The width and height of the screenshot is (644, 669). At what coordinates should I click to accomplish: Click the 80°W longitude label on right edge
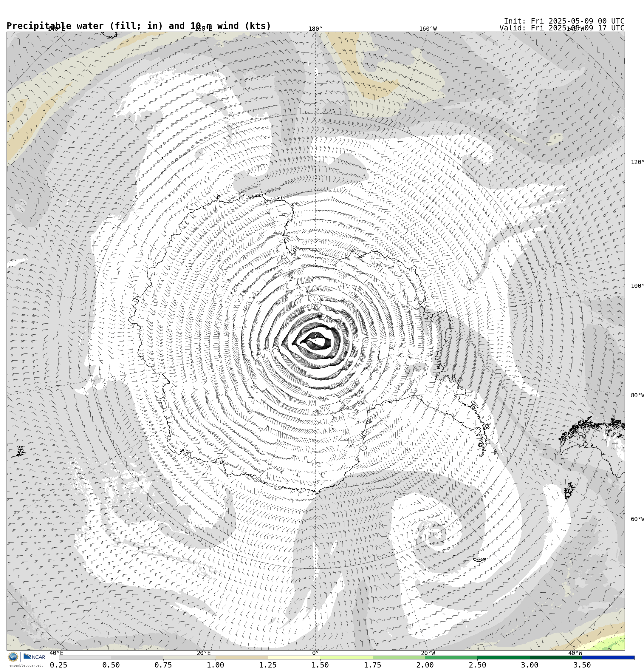[637, 395]
